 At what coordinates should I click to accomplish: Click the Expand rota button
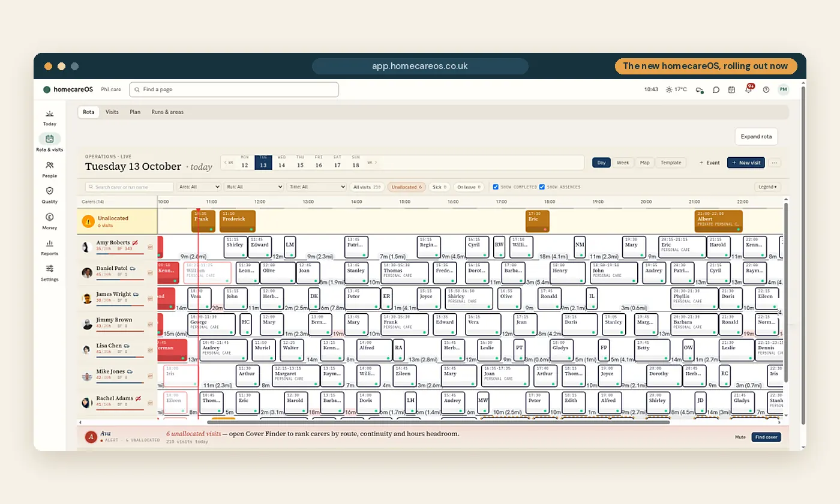pyautogui.click(x=756, y=137)
